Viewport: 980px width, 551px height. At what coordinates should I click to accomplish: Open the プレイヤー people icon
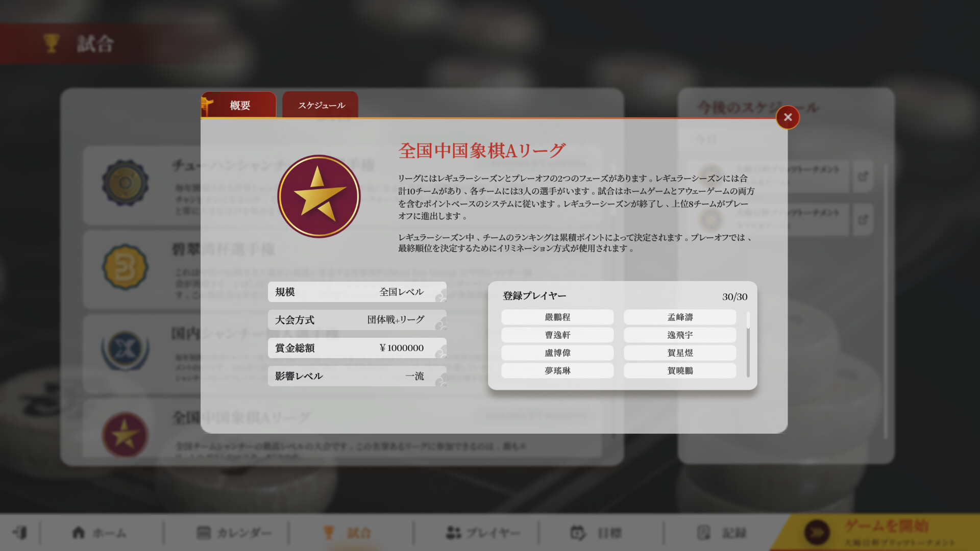pyautogui.click(x=453, y=533)
